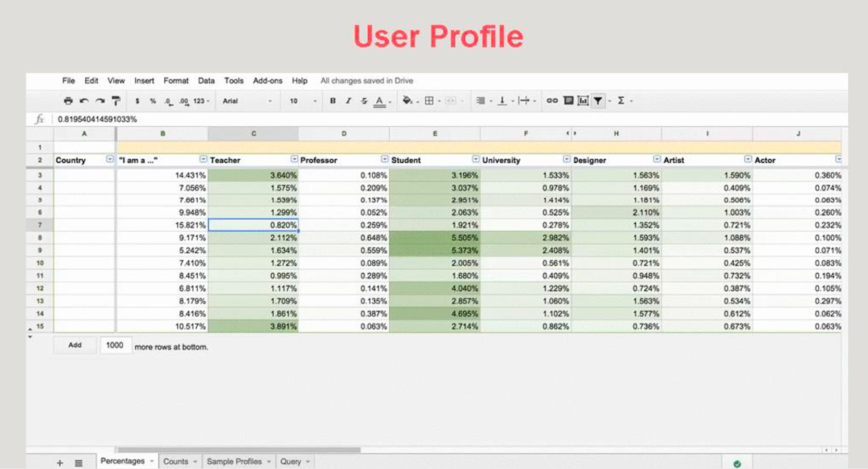Open the Format menu
The width and height of the screenshot is (868, 469).
tap(176, 81)
